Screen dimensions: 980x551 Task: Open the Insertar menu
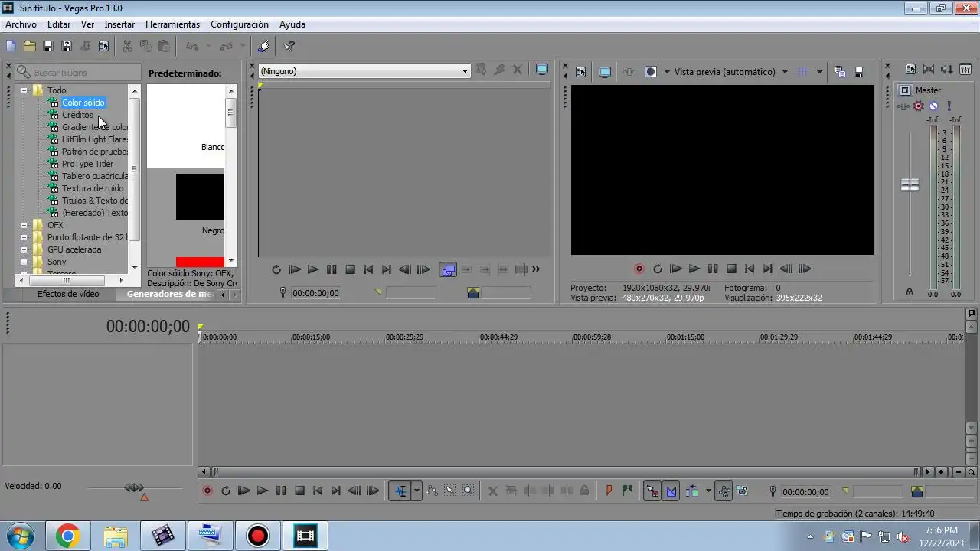119,24
